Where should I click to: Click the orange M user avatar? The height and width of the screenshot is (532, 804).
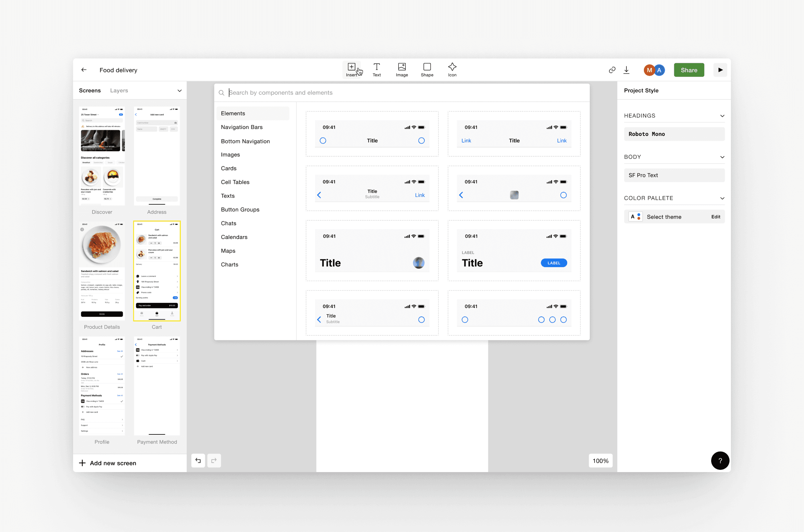(649, 70)
